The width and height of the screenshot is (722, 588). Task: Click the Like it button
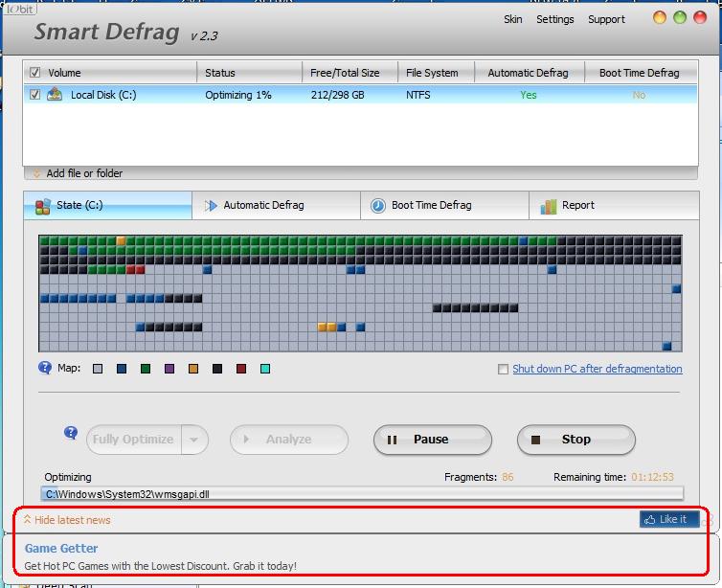click(x=669, y=519)
